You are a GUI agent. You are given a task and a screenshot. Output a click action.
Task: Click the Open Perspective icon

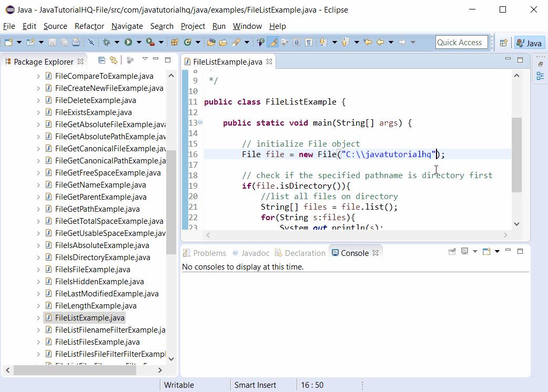503,43
